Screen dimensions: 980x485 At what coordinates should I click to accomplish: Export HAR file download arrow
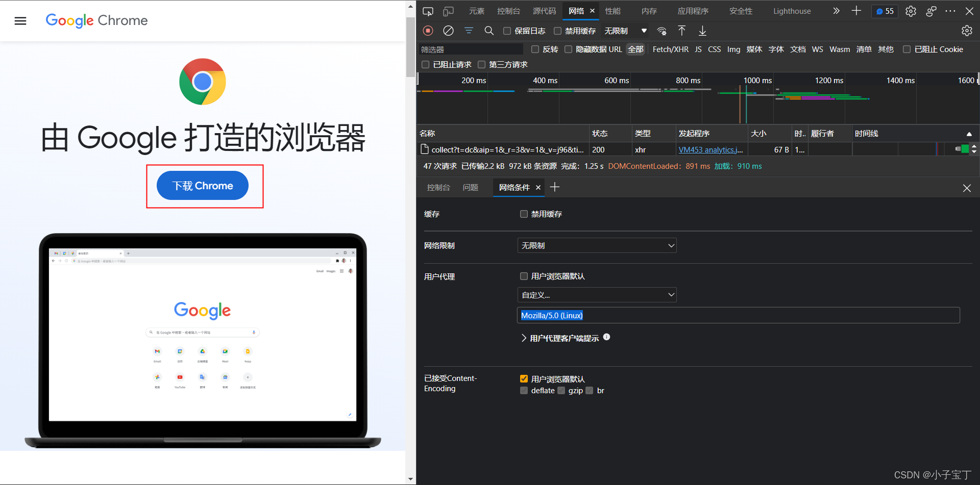coord(702,31)
